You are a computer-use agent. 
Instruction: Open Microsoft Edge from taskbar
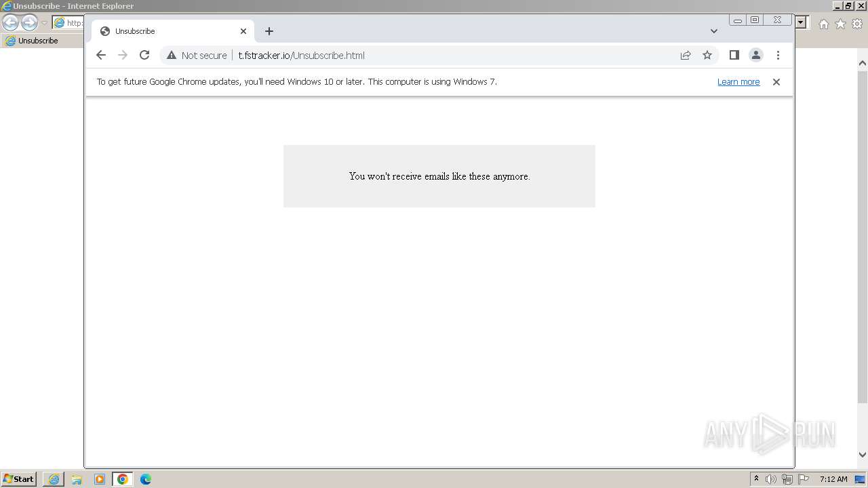146,479
